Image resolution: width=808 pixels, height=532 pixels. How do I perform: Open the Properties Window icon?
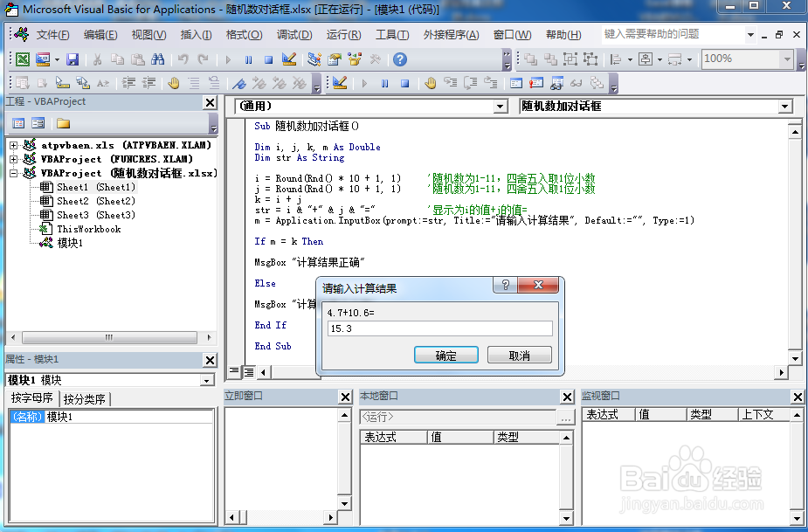point(335,59)
